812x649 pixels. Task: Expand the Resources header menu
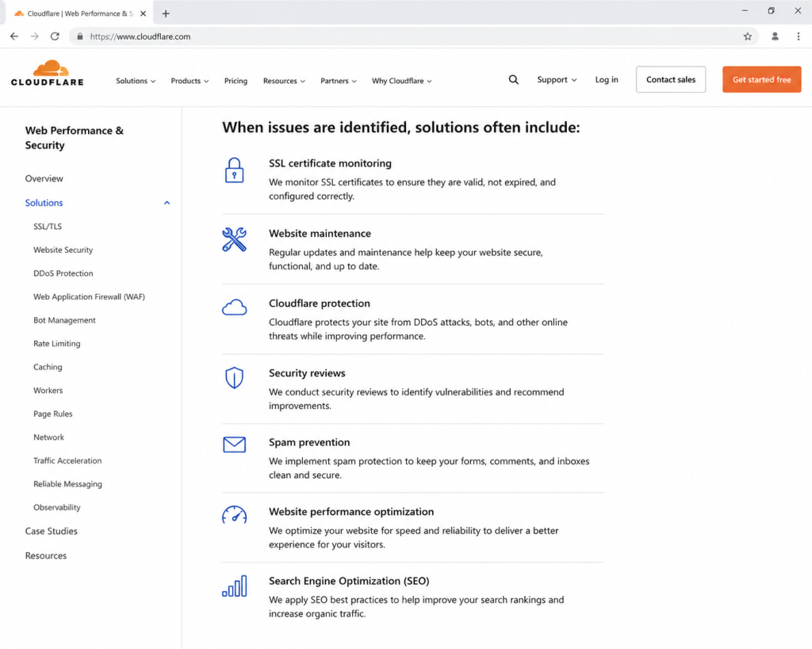(x=284, y=81)
